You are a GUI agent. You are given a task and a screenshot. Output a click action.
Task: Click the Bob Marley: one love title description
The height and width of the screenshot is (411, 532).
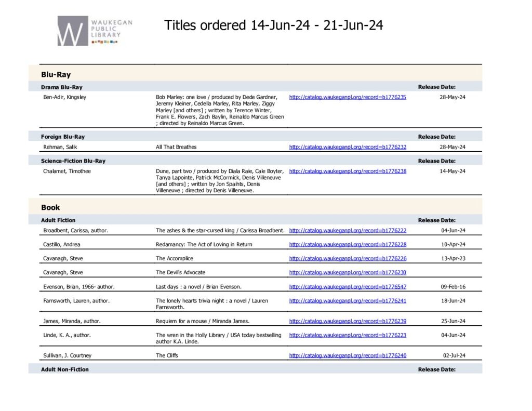point(220,110)
